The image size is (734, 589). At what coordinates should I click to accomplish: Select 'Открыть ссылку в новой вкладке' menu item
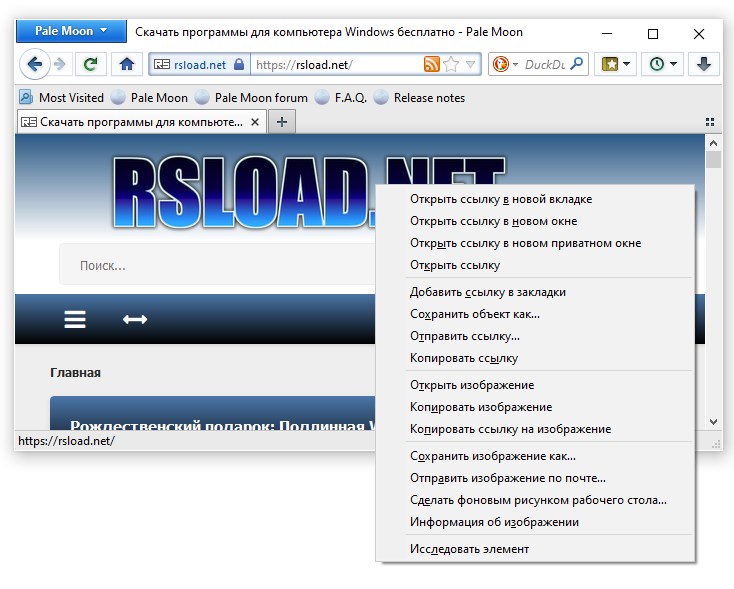click(x=500, y=199)
